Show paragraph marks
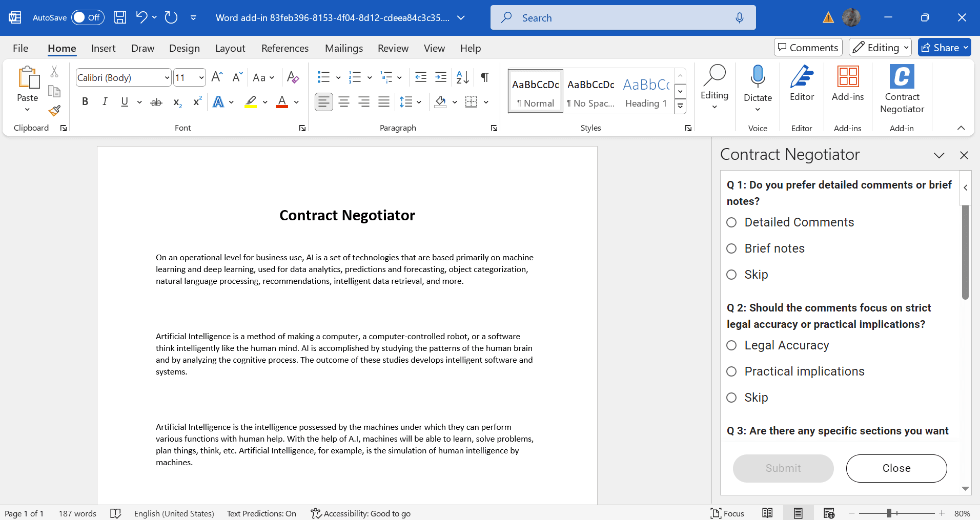This screenshot has width=980, height=520. [x=484, y=77]
